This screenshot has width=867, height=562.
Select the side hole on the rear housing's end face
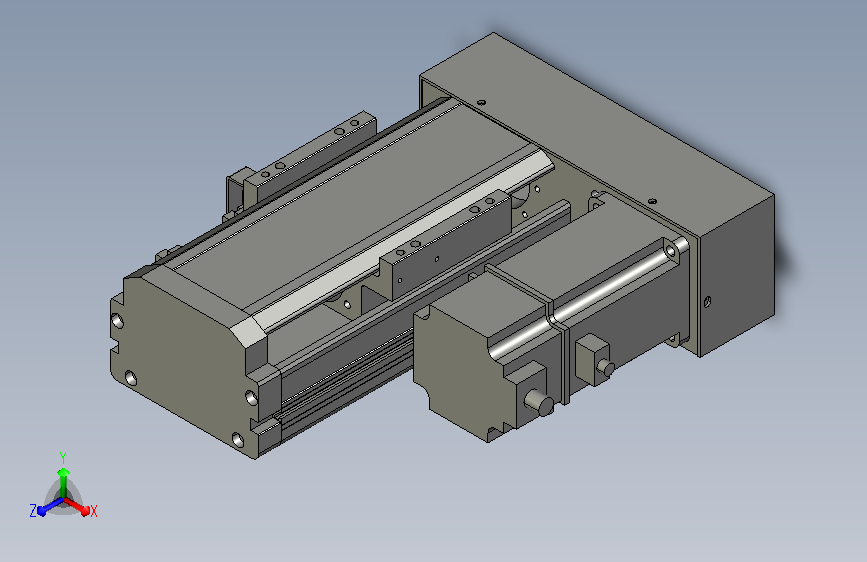click(x=707, y=302)
